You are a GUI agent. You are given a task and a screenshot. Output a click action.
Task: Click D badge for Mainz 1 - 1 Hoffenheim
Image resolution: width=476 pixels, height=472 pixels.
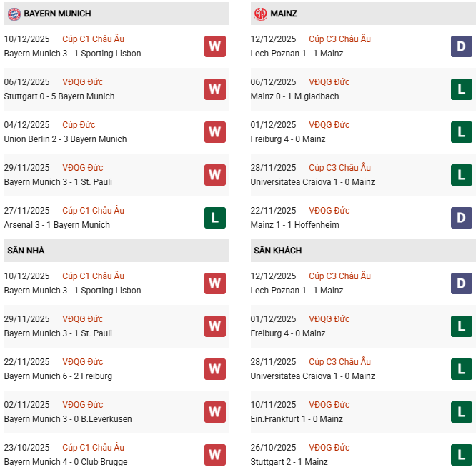tap(462, 218)
